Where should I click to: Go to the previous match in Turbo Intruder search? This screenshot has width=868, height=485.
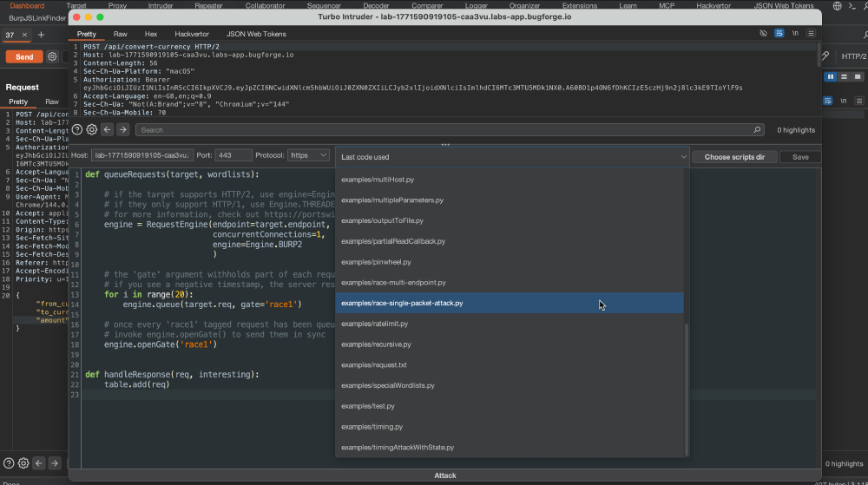tap(108, 129)
